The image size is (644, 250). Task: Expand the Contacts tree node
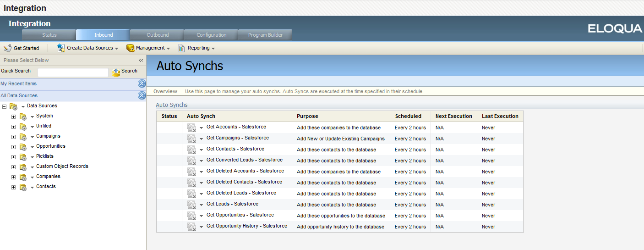[x=13, y=187]
